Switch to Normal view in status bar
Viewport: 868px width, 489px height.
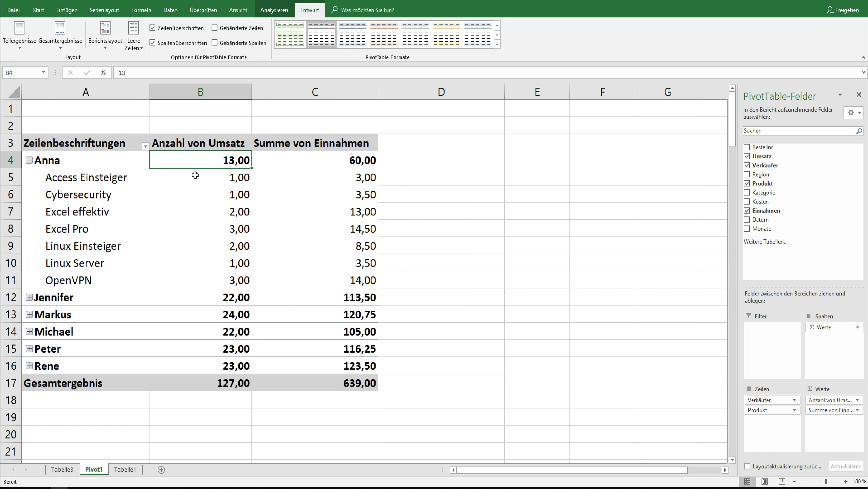click(747, 482)
